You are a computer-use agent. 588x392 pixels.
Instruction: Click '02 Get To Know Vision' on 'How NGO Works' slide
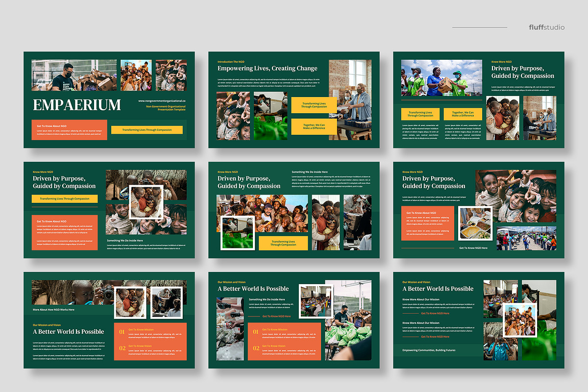point(150,349)
